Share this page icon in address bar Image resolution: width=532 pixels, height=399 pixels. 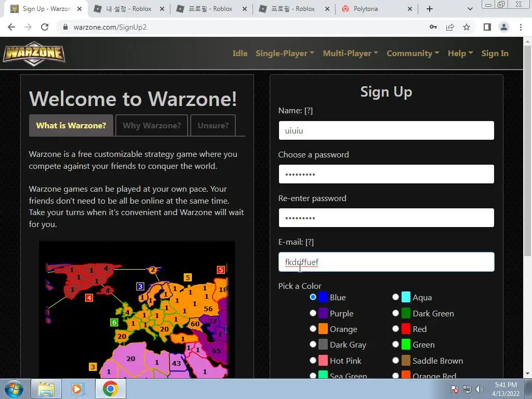(x=450, y=27)
